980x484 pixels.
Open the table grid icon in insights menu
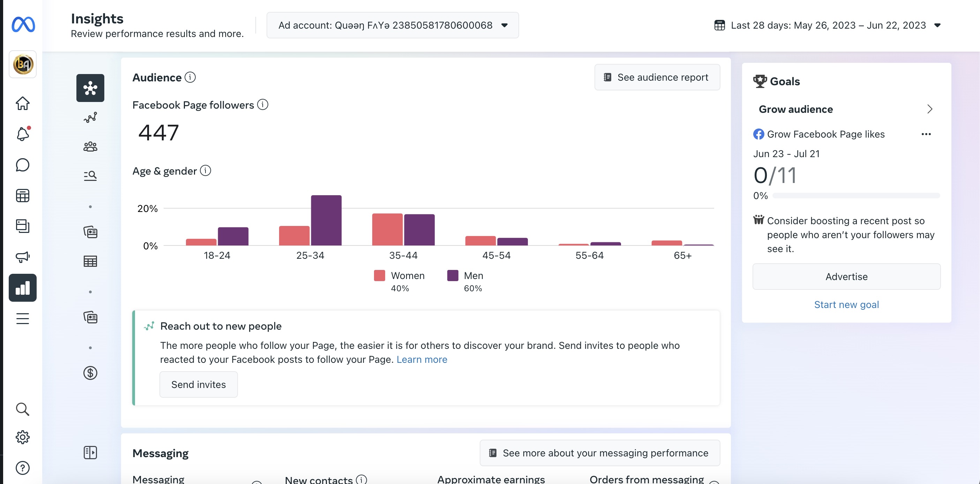(90, 261)
